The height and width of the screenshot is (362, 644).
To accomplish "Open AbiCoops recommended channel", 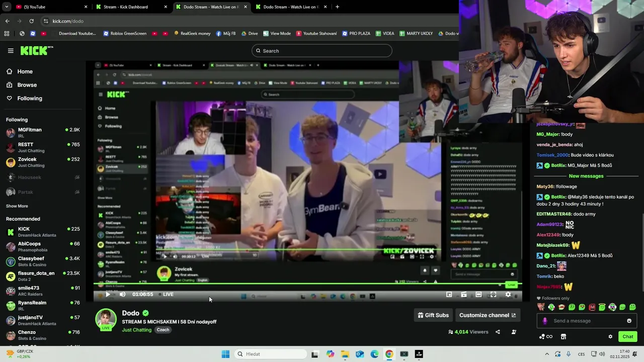I will (x=43, y=247).
